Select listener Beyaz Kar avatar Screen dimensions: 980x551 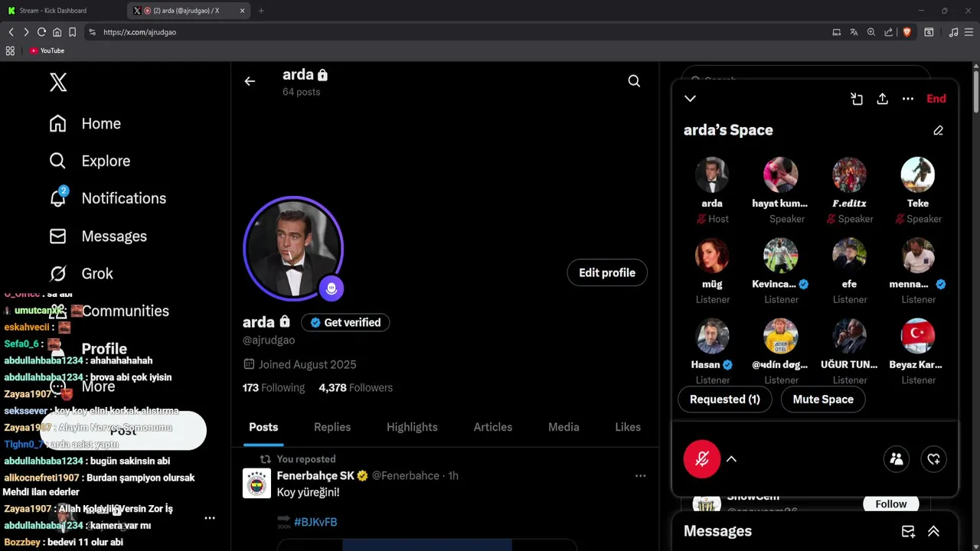[x=917, y=336]
